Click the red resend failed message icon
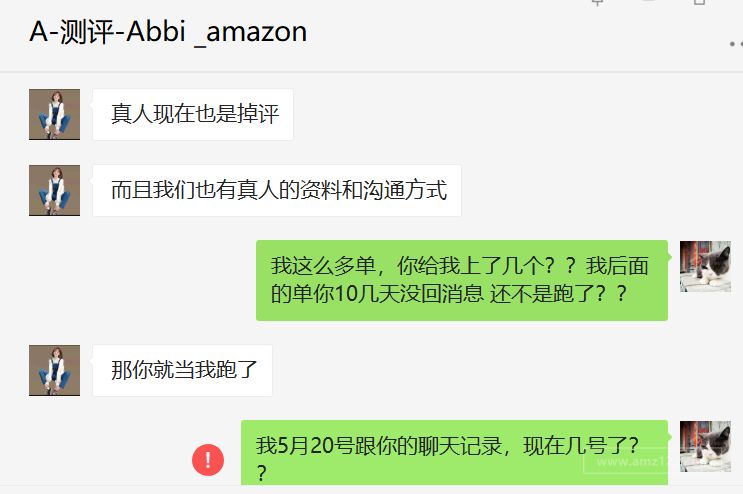 pyautogui.click(x=207, y=460)
